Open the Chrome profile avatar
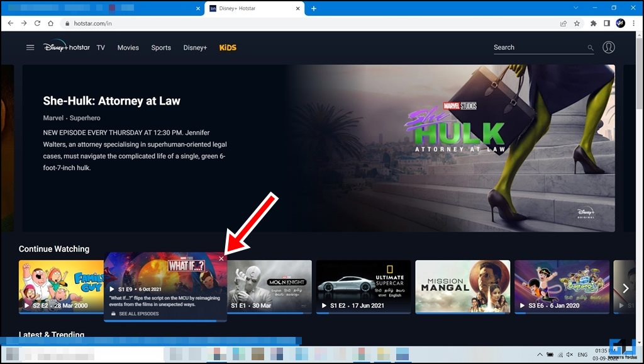644x364 pixels. 620,23
